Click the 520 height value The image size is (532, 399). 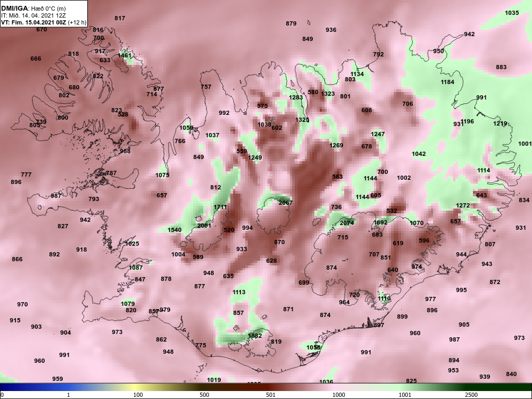(229, 230)
